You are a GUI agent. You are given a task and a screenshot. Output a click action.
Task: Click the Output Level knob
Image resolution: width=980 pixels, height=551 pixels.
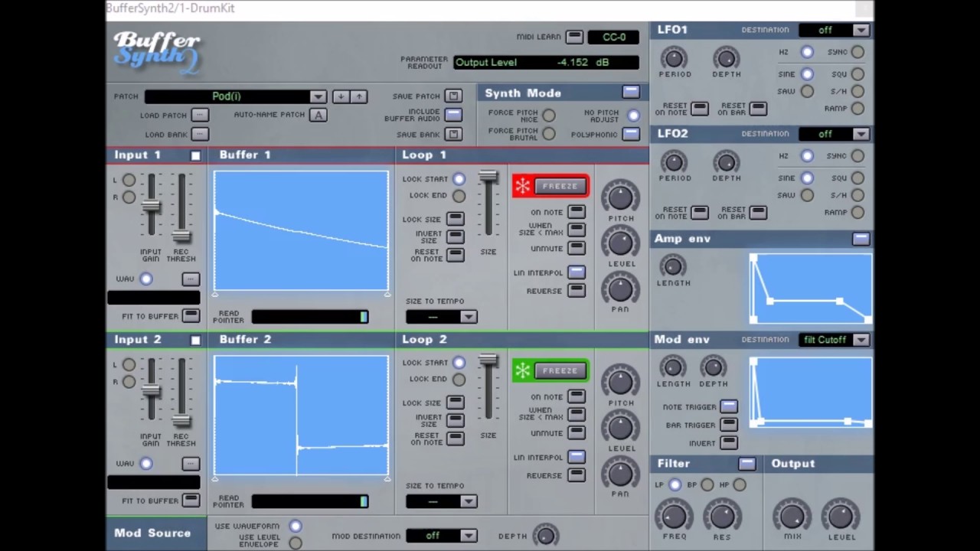841,515
